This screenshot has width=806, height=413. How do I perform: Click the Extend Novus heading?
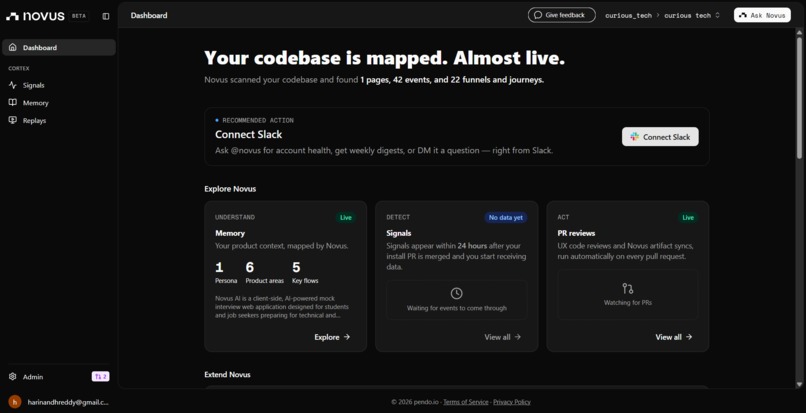click(x=227, y=374)
